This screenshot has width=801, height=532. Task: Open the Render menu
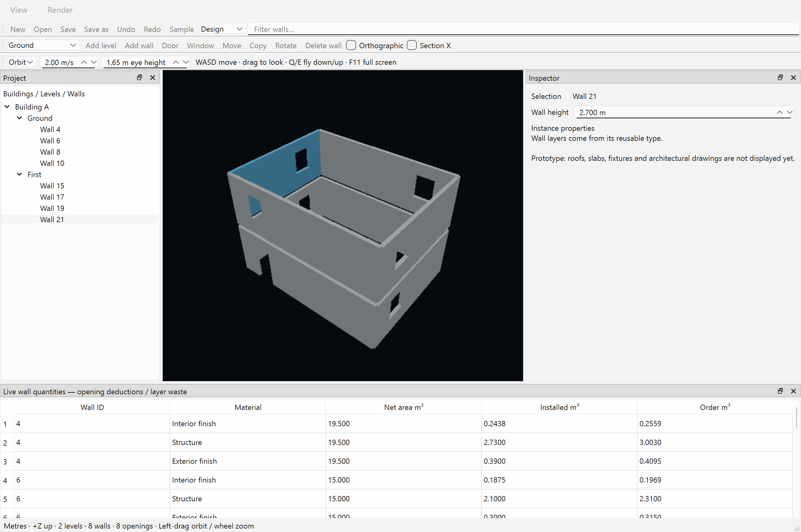60,10
